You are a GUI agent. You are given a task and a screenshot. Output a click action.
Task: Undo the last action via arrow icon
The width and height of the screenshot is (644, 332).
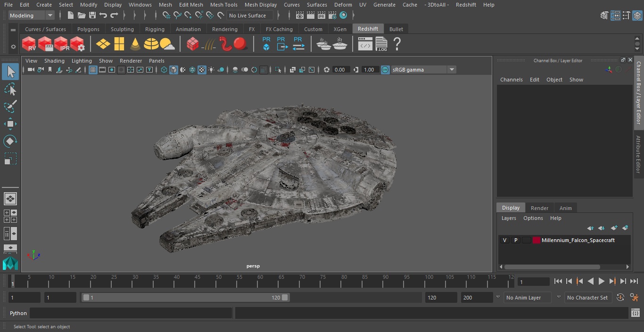pyautogui.click(x=103, y=16)
